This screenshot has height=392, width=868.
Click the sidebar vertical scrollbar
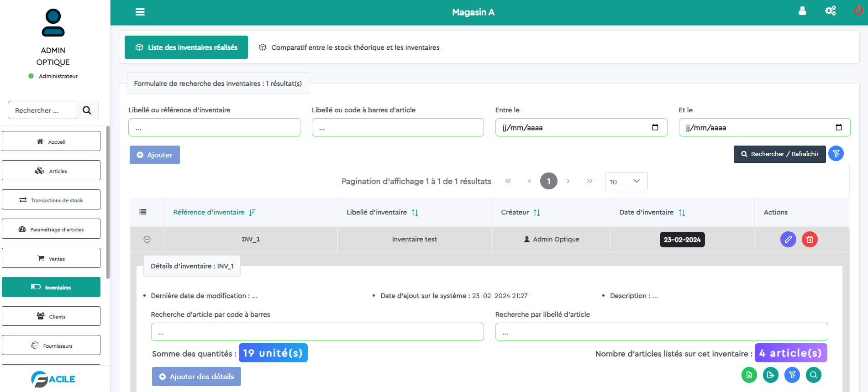(108, 202)
